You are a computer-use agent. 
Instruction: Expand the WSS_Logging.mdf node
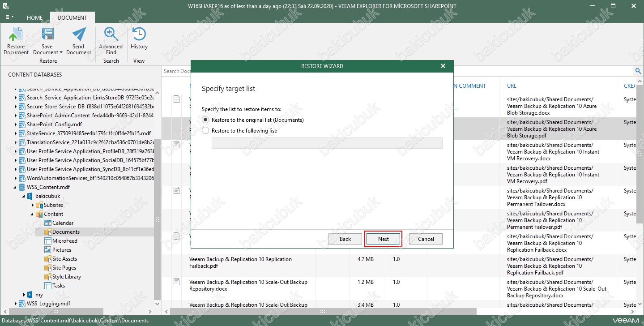16,304
